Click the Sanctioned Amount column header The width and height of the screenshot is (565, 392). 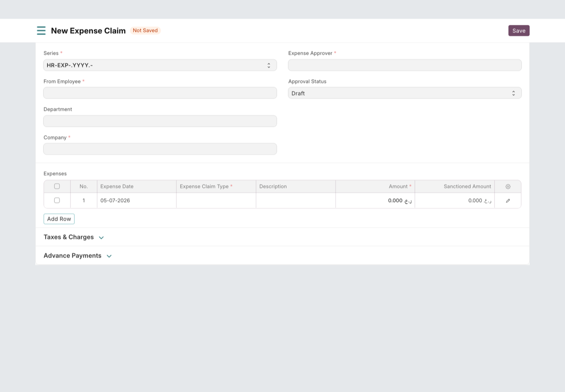pos(455,186)
